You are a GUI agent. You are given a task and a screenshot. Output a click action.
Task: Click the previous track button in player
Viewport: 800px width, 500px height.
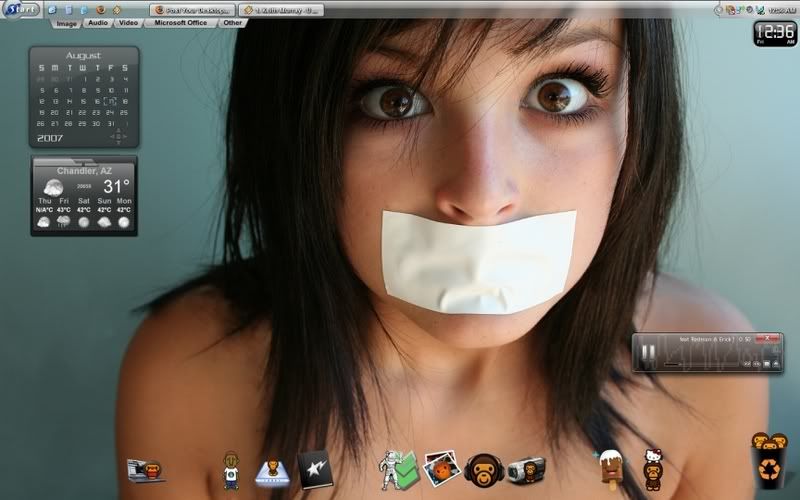pos(747,364)
